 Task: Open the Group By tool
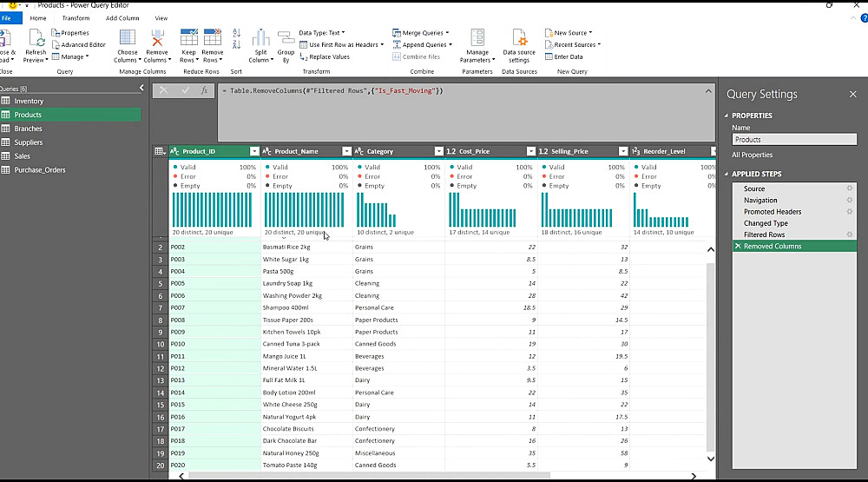[x=286, y=38]
